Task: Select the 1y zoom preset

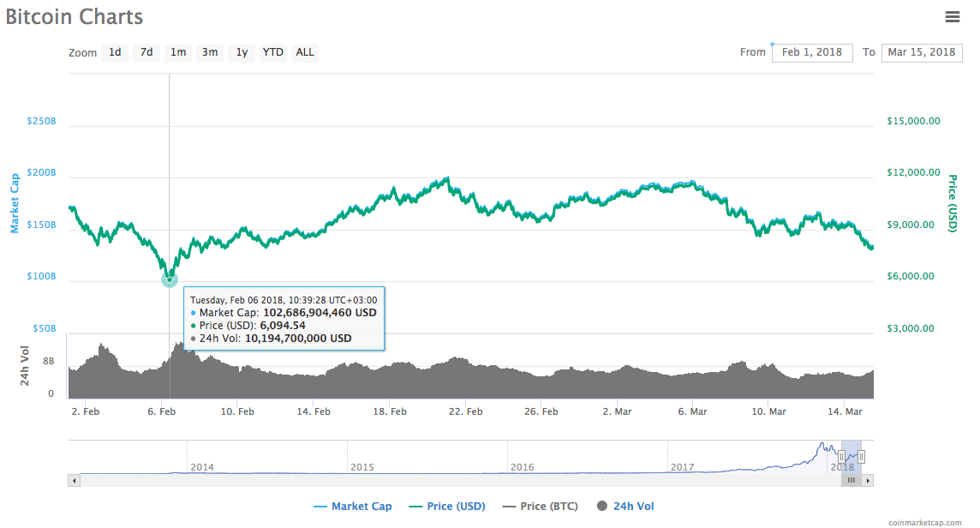Action: click(x=241, y=52)
